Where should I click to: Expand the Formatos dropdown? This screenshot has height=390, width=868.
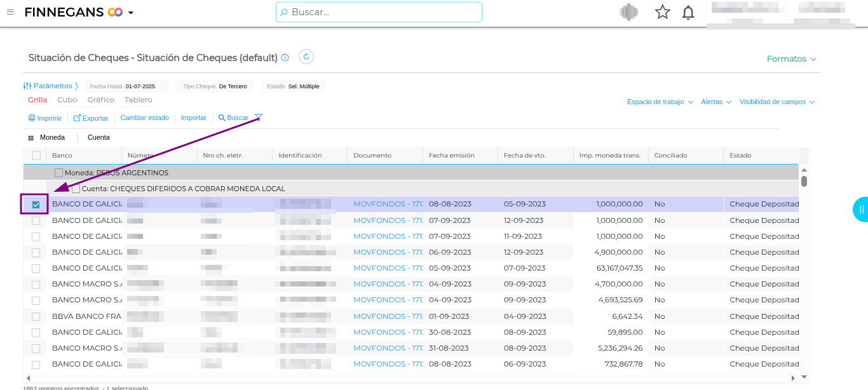(791, 59)
